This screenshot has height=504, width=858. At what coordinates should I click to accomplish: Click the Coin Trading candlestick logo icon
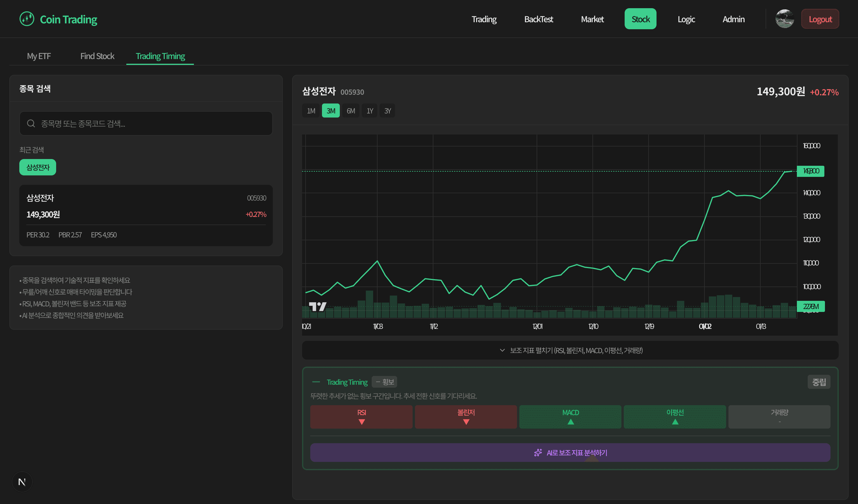click(27, 19)
